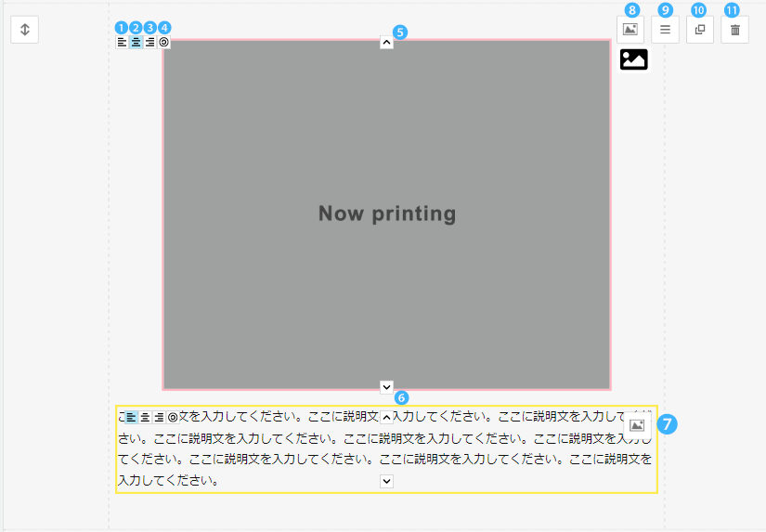Image resolution: width=766 pixels, height=532 pixels.
Task: Duplicate the block with the copy icon
Action: tap(700, 30)
